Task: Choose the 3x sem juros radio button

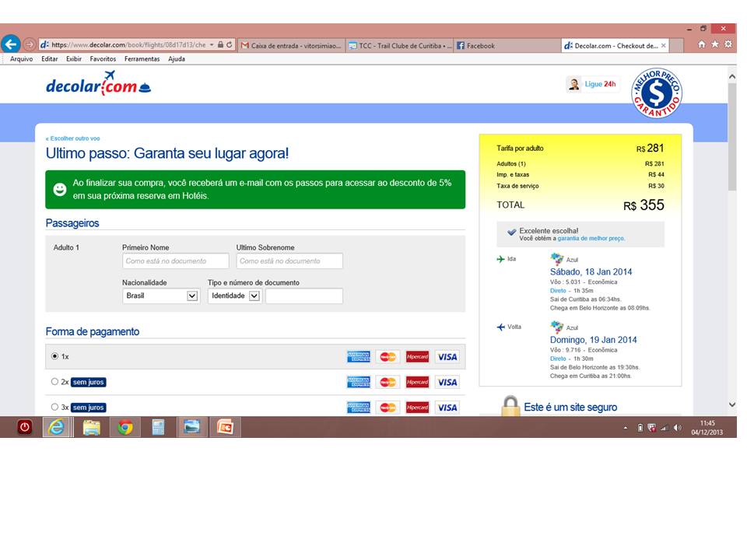Action: click(54, 407)
